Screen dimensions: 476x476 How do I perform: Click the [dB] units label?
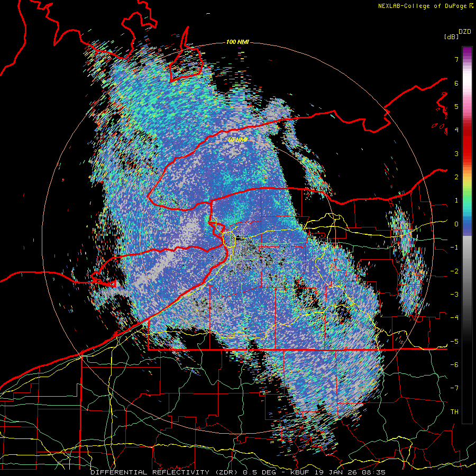pyautogui.click(x=452, y=37)
